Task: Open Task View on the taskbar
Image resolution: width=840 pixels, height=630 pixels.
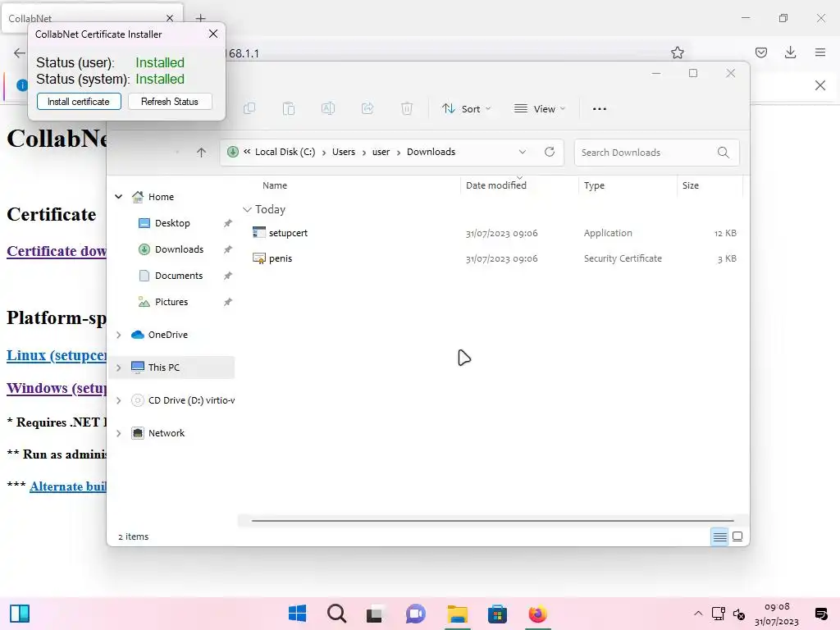Action: pyautogui.click(x=374, y=614)
